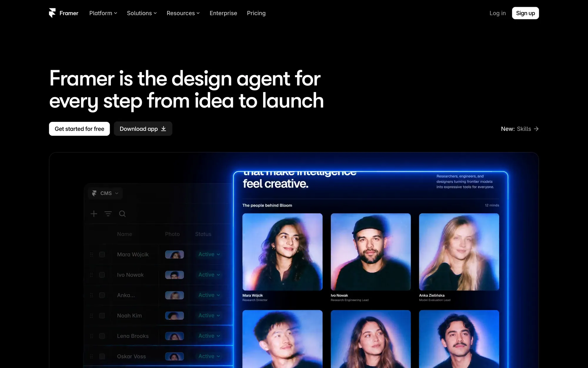Click the drag handle on Lena Brooks row
The image size is (588, 368).
tap(91, 336)
